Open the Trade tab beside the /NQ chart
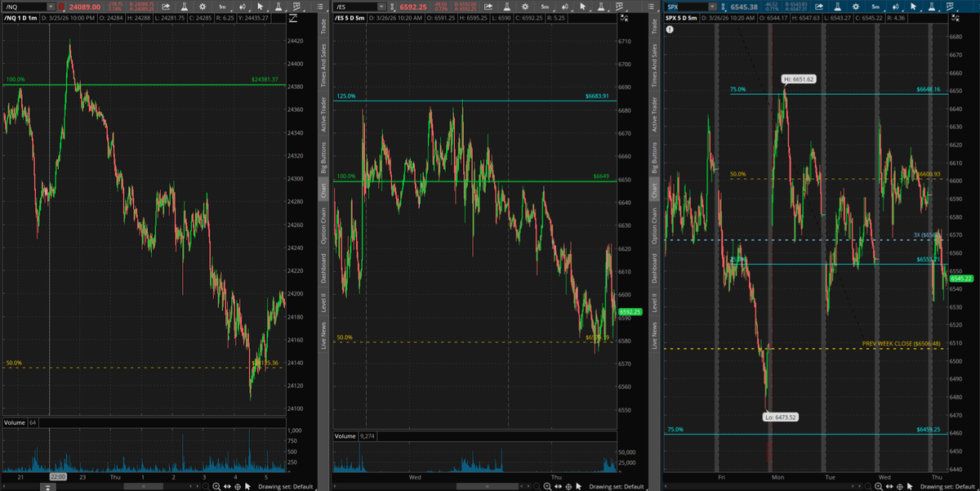This screenshot has height=491, width=980. pos(323,25)
